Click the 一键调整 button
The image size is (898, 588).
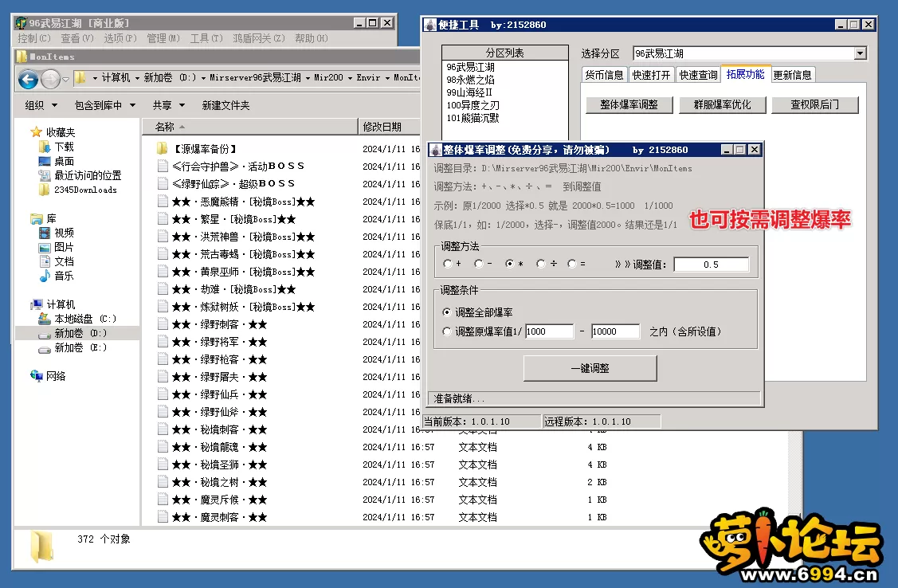590,368
